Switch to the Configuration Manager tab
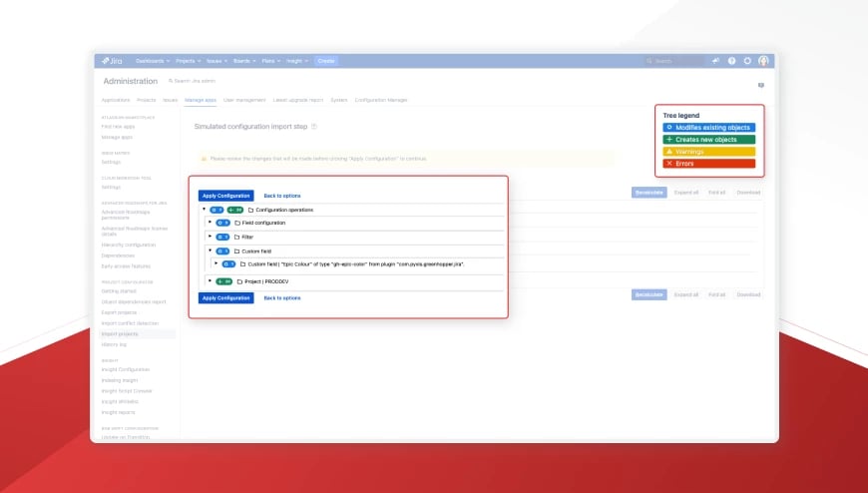The width and height of the screenshot is (868, 493). pyautogui.click(x=381, y=100)
